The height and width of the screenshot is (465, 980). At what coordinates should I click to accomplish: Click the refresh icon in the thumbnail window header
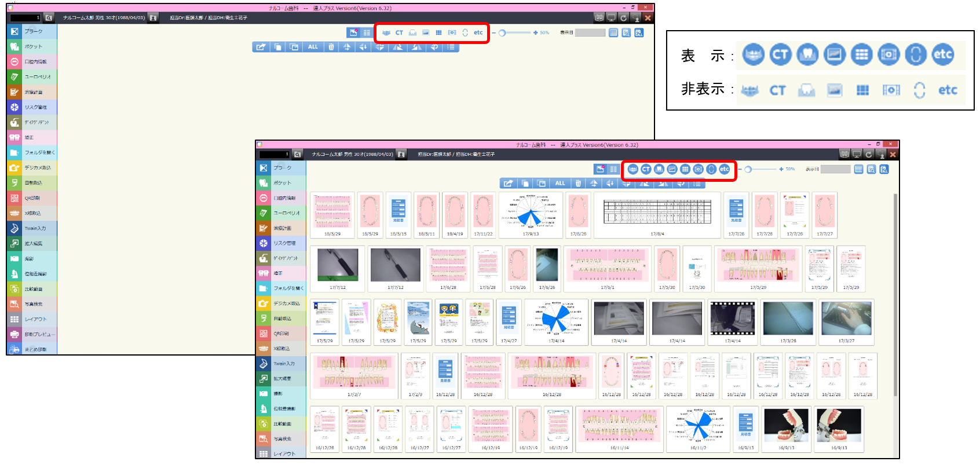click(x=869, y=154)
